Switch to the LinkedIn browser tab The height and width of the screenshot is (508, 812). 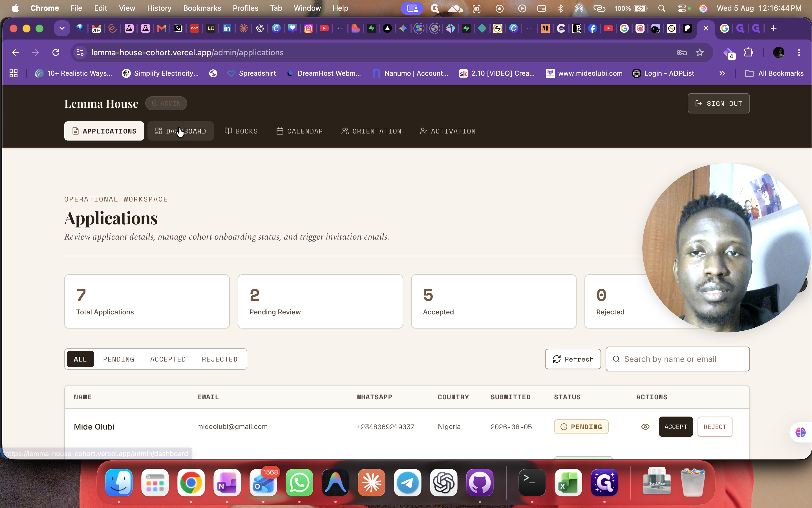(x=227, y=28)
